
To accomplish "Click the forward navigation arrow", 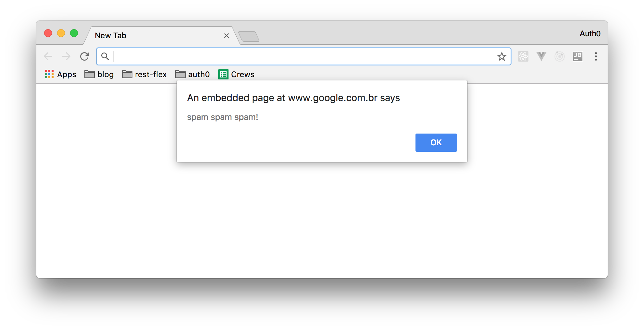I will coord(66,56).
